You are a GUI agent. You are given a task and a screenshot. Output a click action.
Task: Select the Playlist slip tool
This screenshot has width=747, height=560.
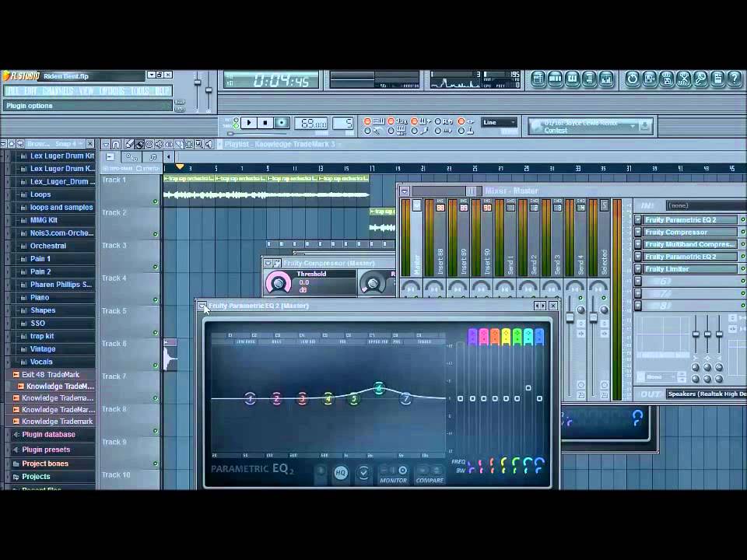coord(169,144)
